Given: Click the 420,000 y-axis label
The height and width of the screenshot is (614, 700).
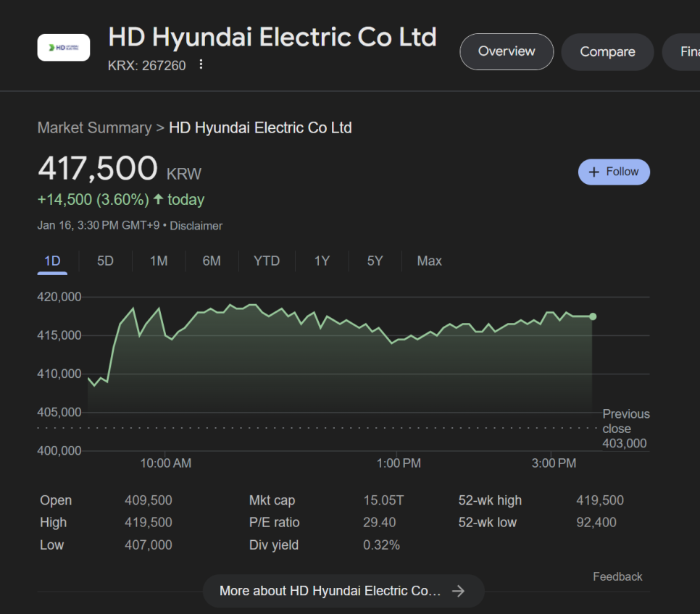Looking at the screenshot, I should (59, 297).
